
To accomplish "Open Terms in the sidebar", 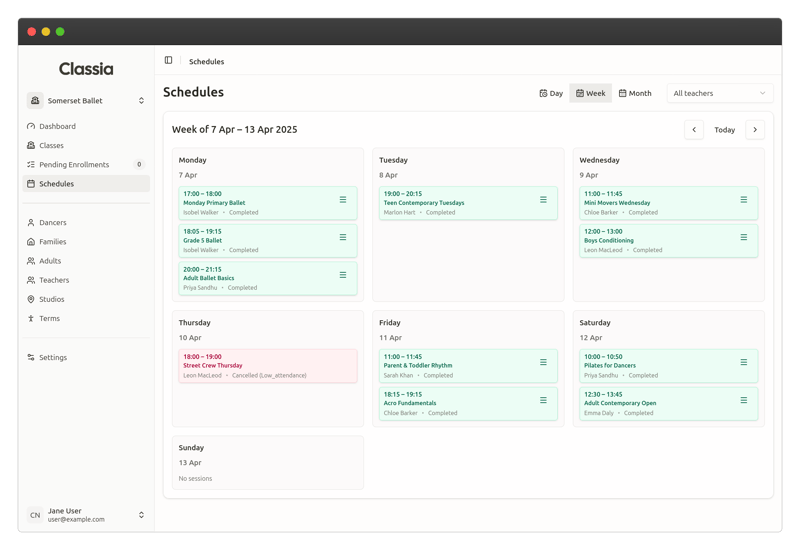I will click(x=86, y=318).
